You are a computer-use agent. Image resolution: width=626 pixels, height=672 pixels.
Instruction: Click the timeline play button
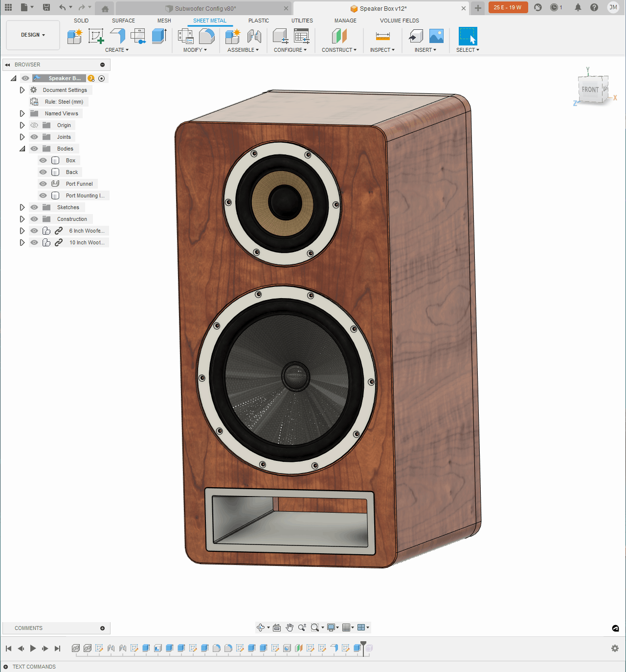(x=33, y=648)
